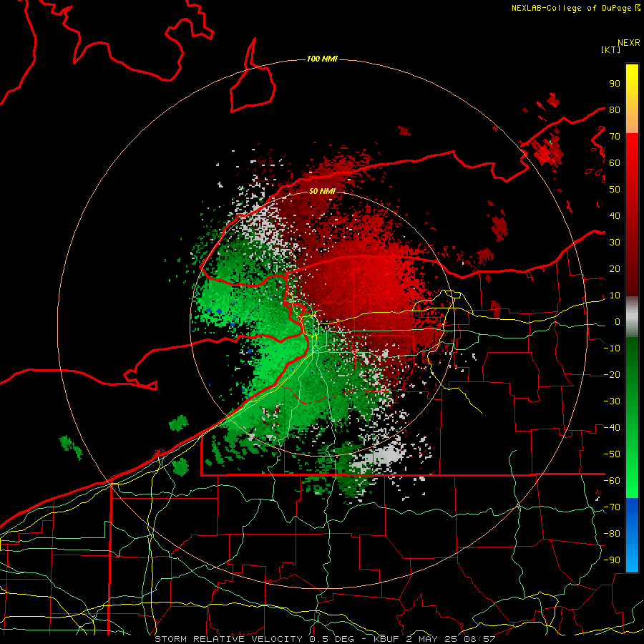Screen dimensions: 644x644
Task: Click the -80 value on the velocity scale
Action: (612, 534)
